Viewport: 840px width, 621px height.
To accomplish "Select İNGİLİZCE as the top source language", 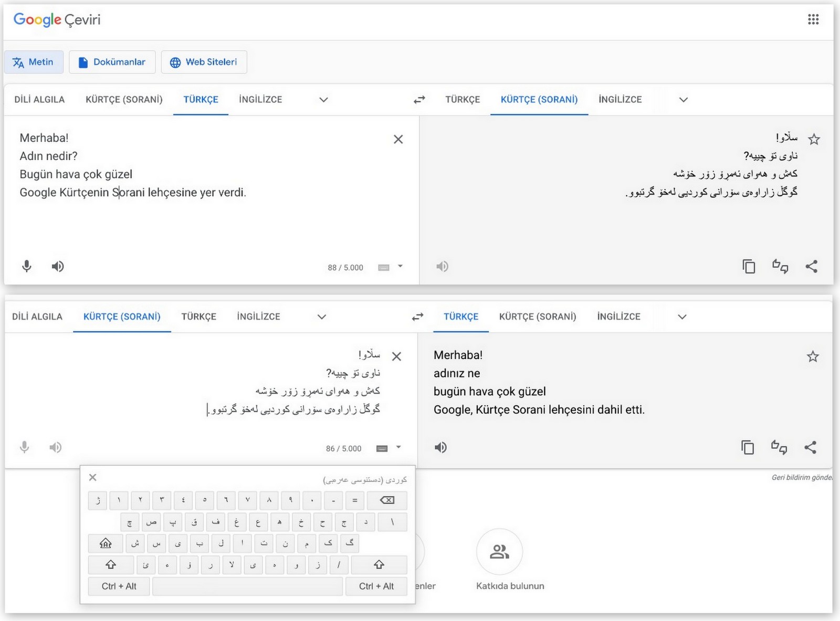I will [x=260, y=99].
